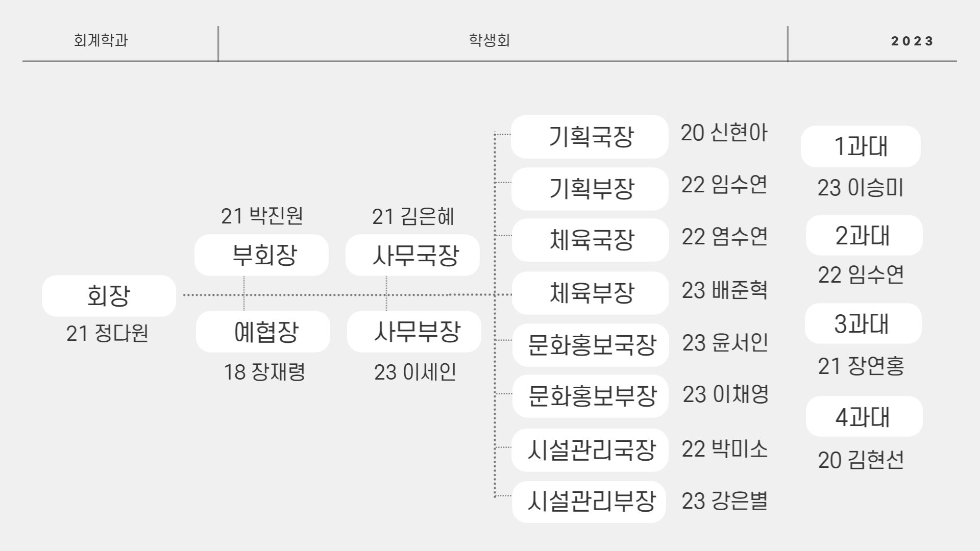
Task: Click the 사무국장 box
Action: coord(412,255)
